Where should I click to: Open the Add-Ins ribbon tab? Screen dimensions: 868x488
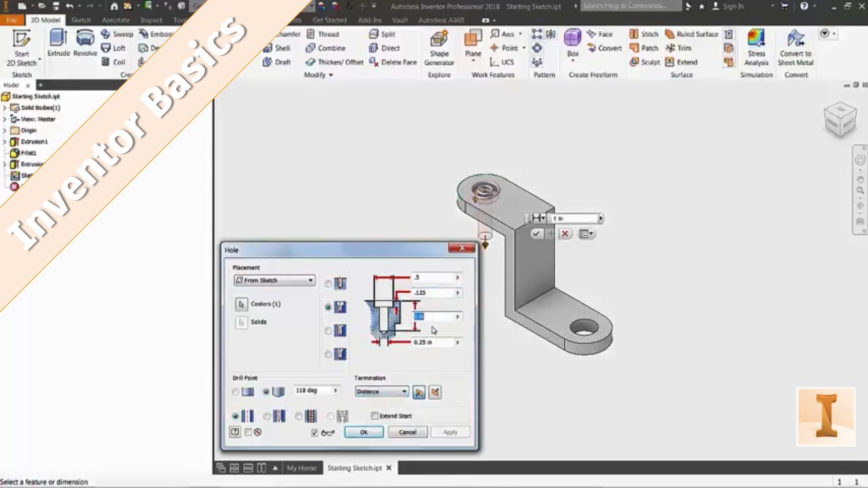click(x=370, y=20)
